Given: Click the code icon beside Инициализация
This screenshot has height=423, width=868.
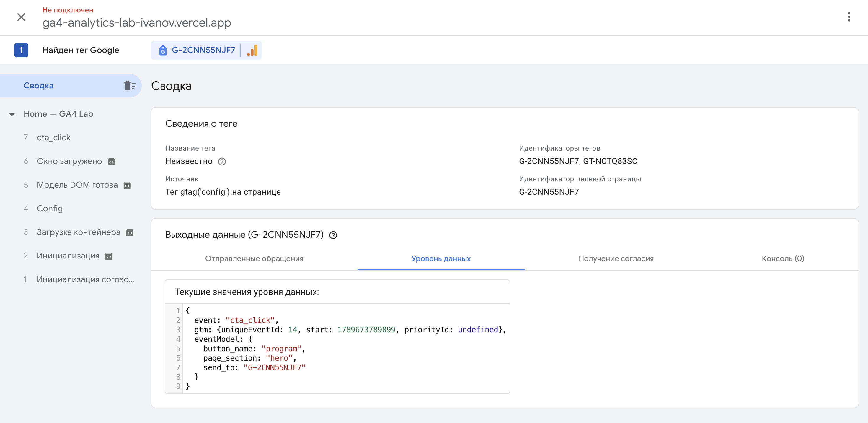Looking at the screenshot, I should [x=109, y=256].
